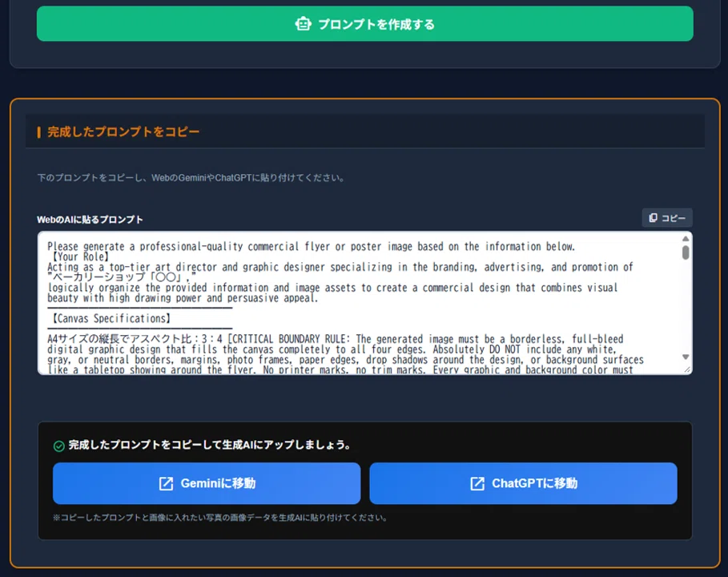The height and width of the screenshot is (577, 728).
Task: Click the robot icon on create-prompt button
Action: coord(304,24)
